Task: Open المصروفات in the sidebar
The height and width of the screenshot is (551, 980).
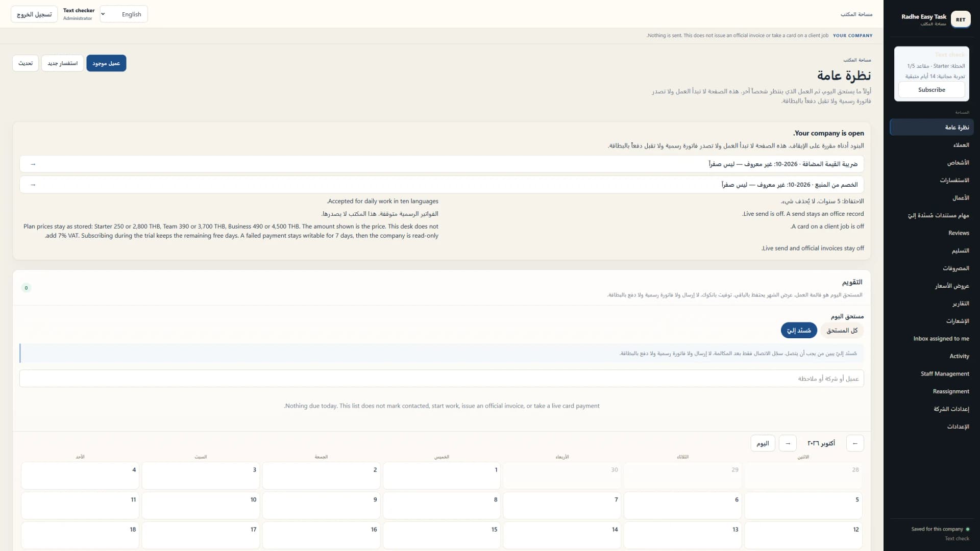Action: [x=932, y=268]
